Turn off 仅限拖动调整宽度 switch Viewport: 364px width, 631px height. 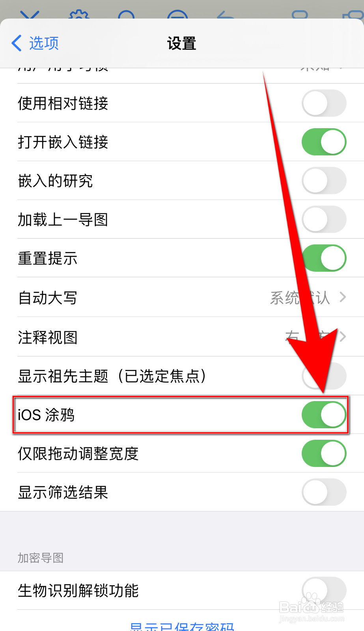click(x=324, y=453)
